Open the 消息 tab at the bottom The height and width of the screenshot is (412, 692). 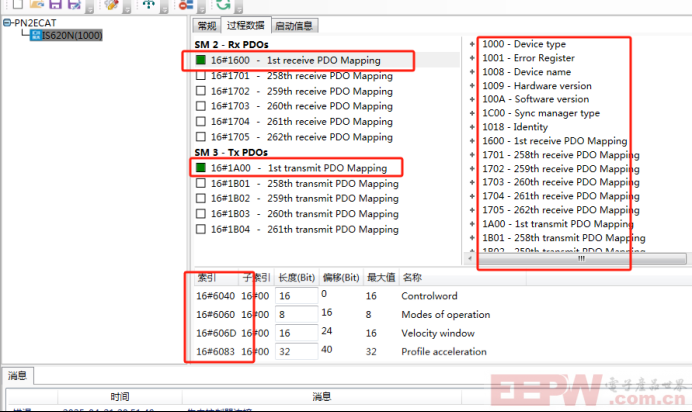(17, 375)
